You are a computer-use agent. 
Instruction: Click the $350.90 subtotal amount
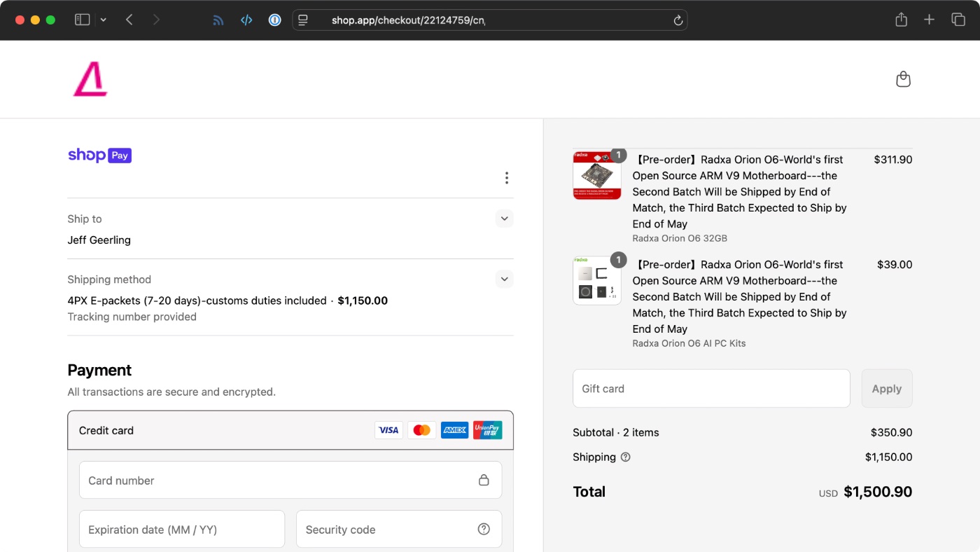click(891, 432)
